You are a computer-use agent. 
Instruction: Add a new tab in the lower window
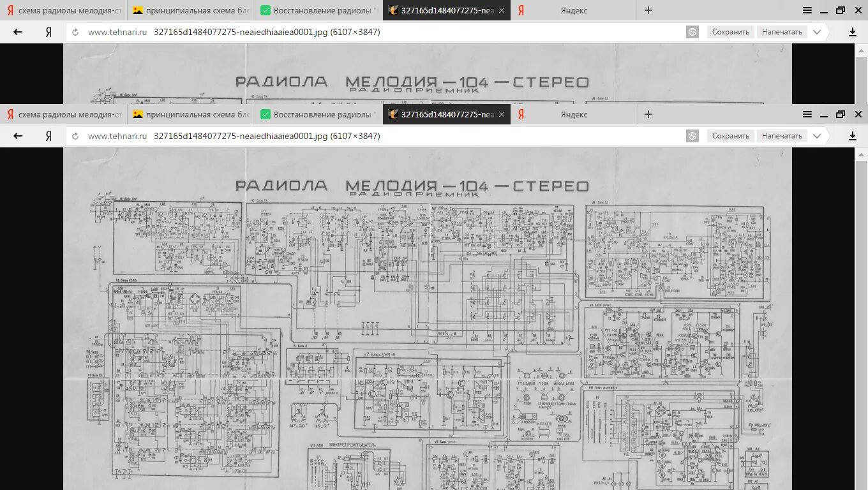click(x=648, y=114)
